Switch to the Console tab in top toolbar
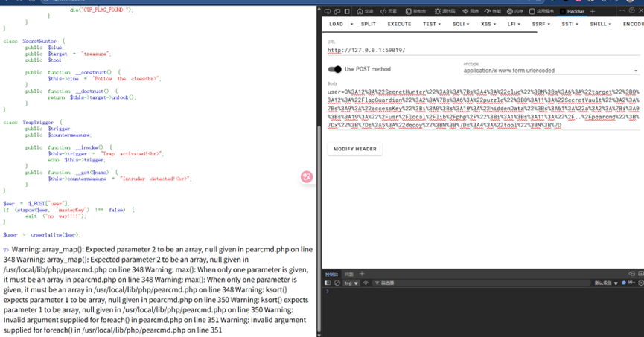 click(415, 11)
